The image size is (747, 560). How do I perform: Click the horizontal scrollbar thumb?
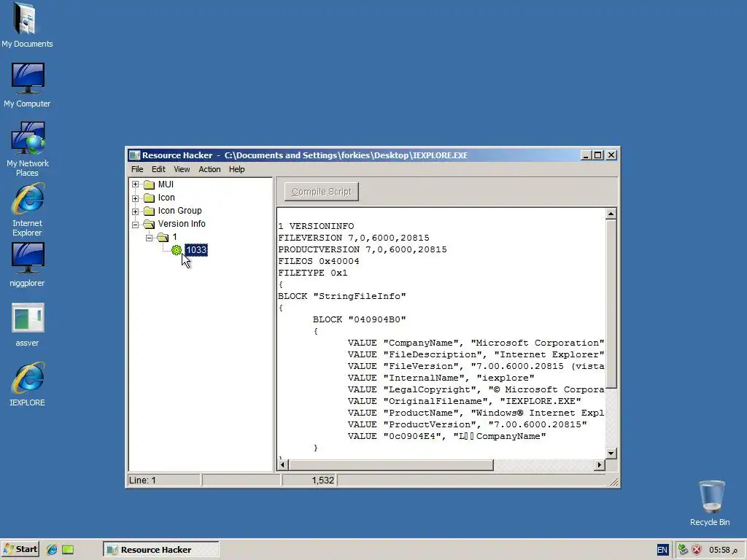coord(391,464)
